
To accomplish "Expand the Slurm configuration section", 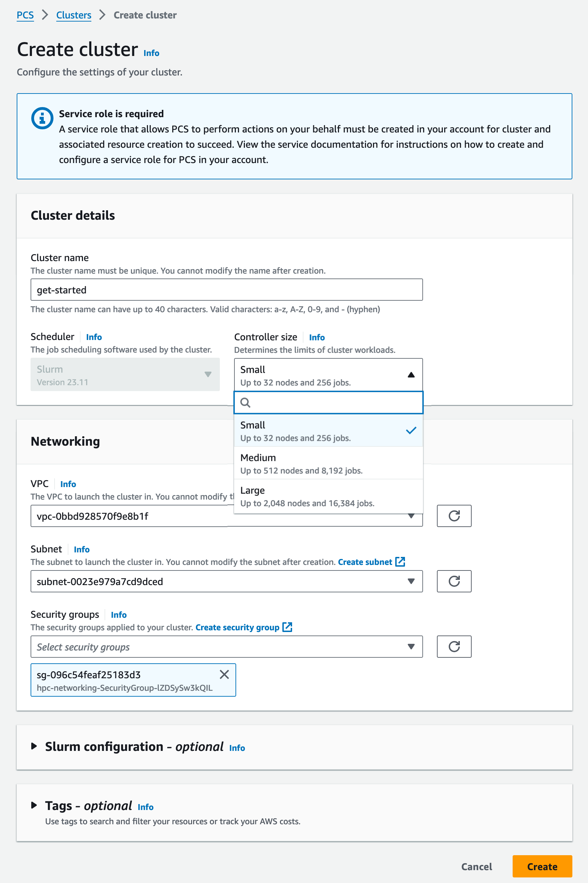I will (34, 746).
